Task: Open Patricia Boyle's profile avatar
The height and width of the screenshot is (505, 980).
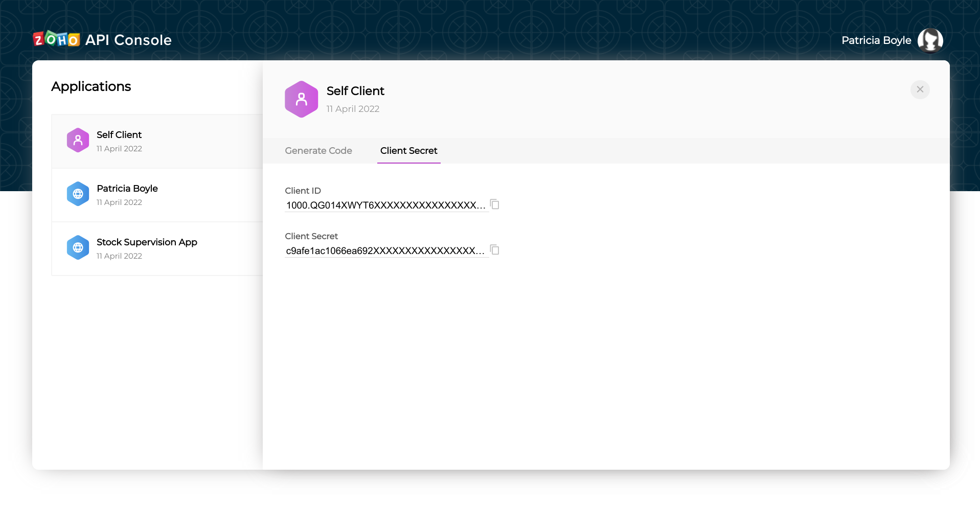Action: click(x=930, y=40)
